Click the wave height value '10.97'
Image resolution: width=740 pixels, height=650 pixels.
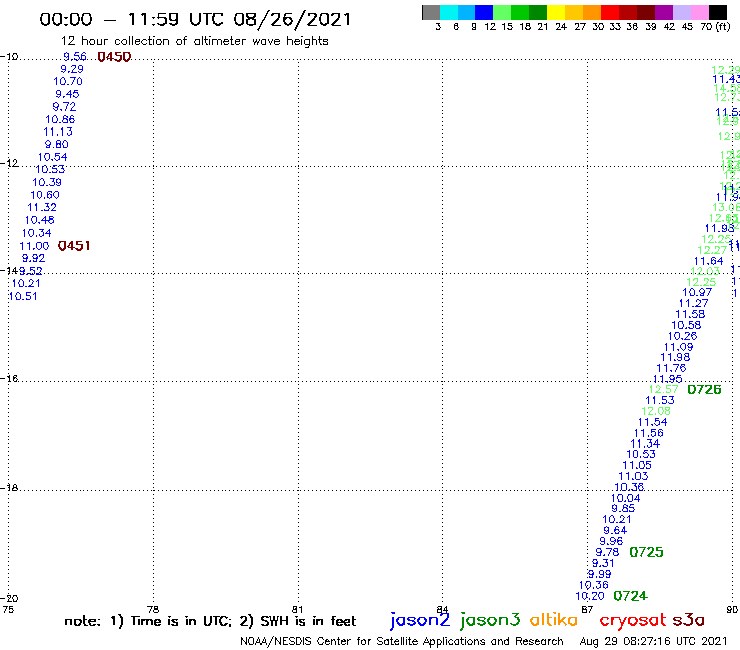click(697, 292)
